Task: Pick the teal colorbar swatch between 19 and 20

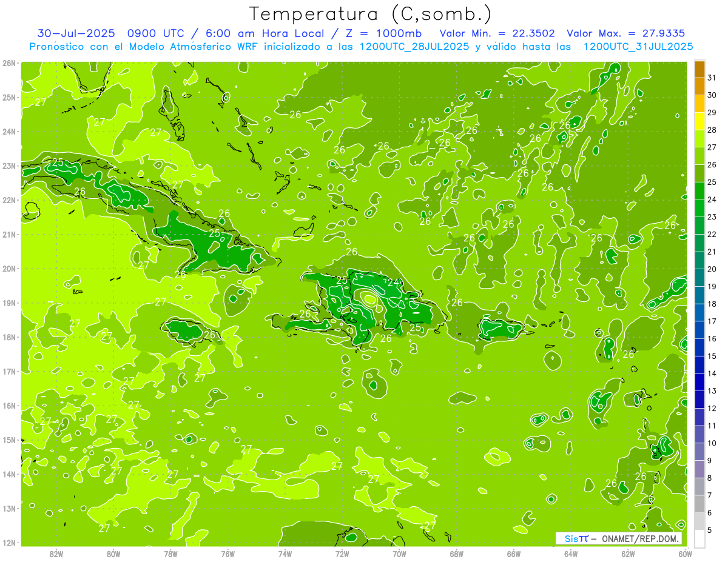Action: 699,278
